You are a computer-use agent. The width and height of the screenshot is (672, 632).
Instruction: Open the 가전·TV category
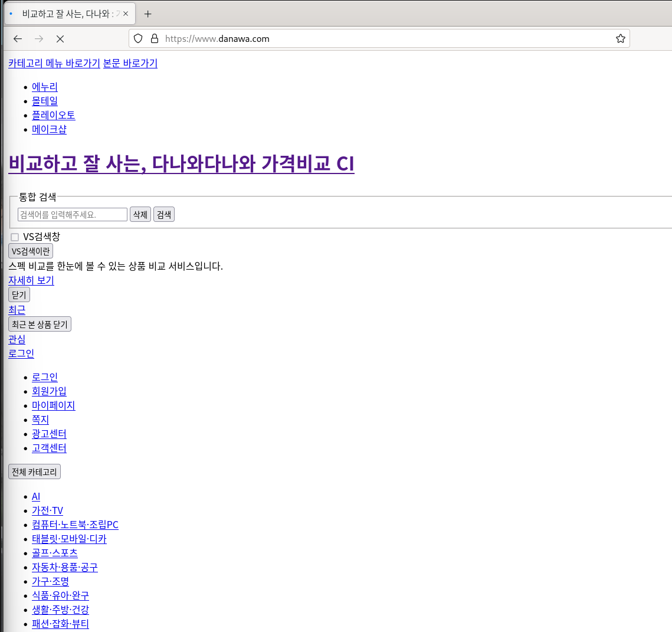pos(48,510)
